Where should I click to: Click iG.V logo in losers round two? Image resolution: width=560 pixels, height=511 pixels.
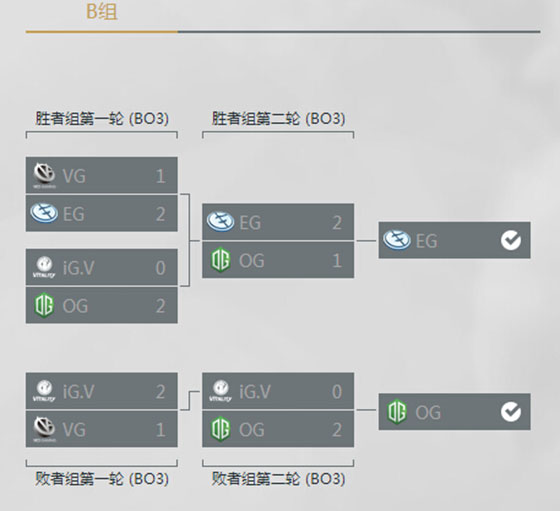coord(221,391)
